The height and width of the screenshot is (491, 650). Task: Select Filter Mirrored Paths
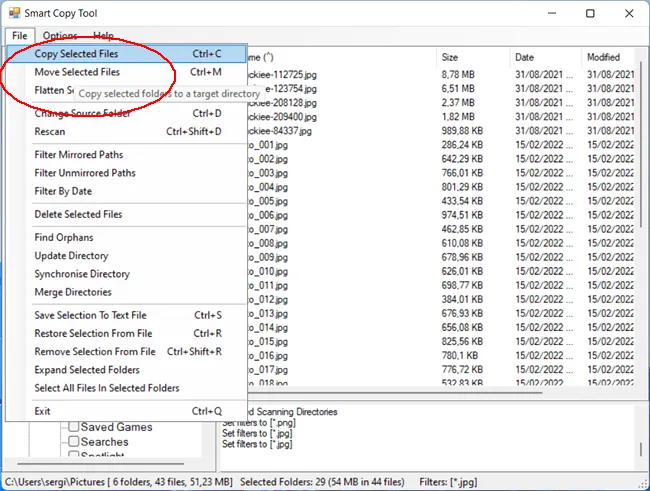pyautogui.click(x=127, y=155)
